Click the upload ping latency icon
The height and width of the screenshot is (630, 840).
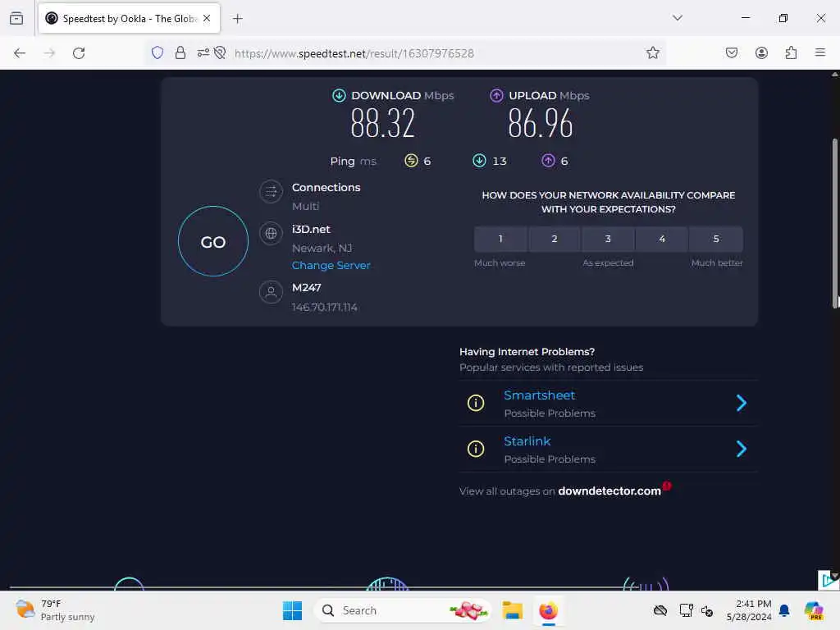click(548, 161)
